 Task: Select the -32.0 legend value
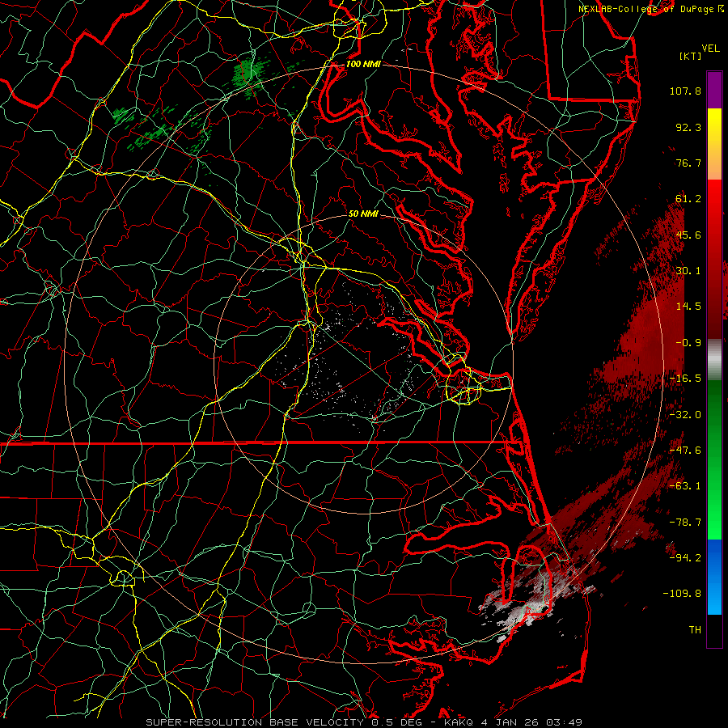685,415
